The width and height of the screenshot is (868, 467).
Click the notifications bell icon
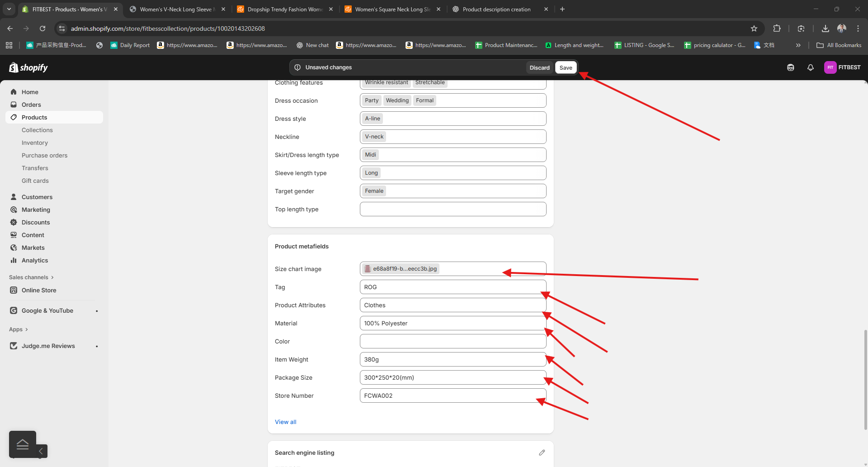coord(810,67)
